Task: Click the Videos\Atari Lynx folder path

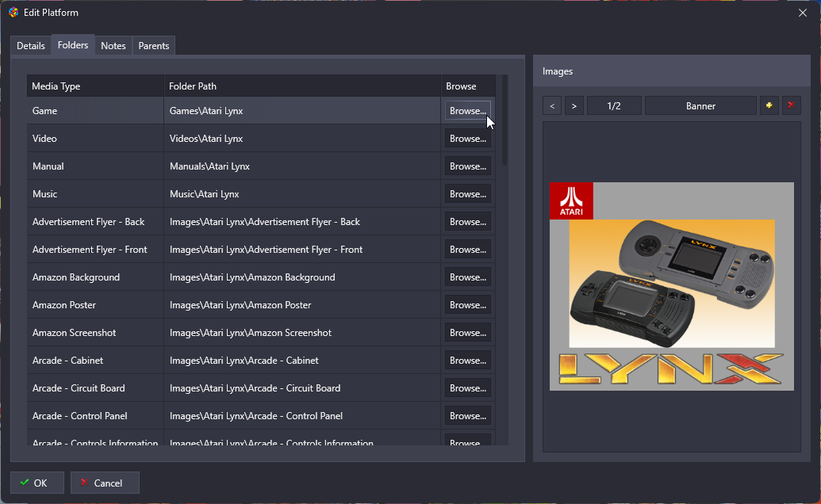Action: click(x=205, y=139)
